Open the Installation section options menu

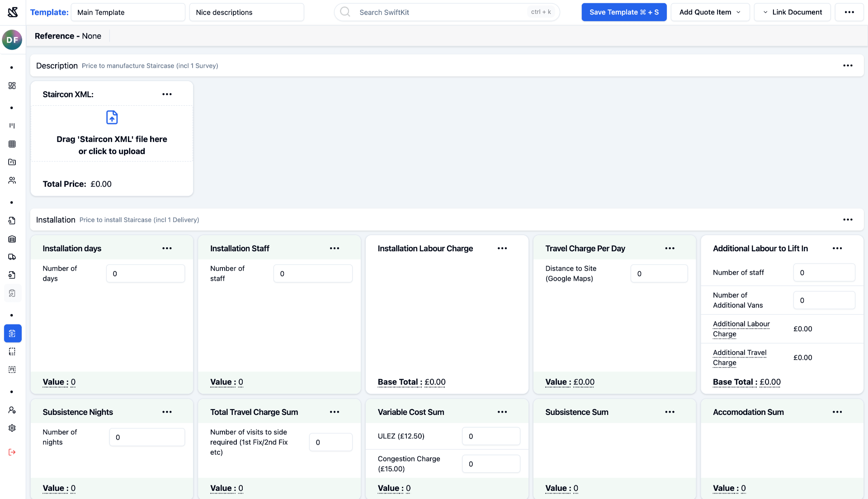(x=848, y=220)
